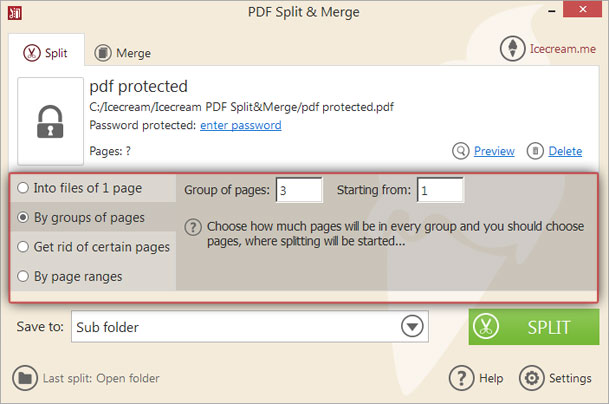Open the last split folder icon
This screenshot has height=404, width=609.
coord(24,378)
